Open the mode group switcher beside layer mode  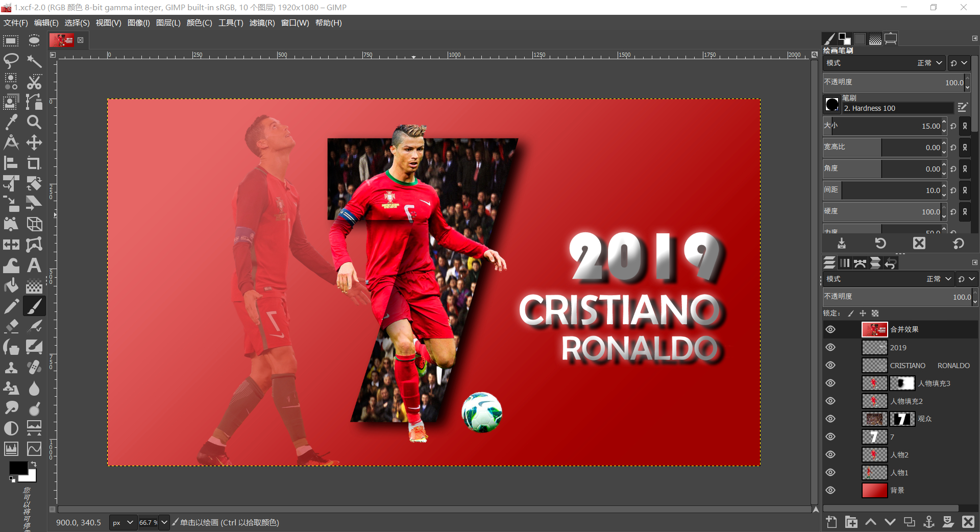967,279
